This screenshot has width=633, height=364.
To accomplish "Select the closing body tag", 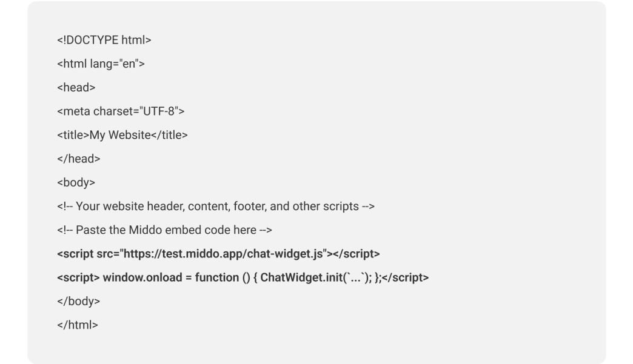I will pyautogui.click(x=79, y=302).
